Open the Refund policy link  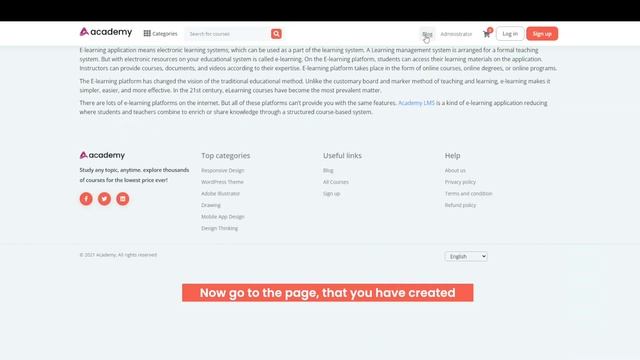[460, 205]
